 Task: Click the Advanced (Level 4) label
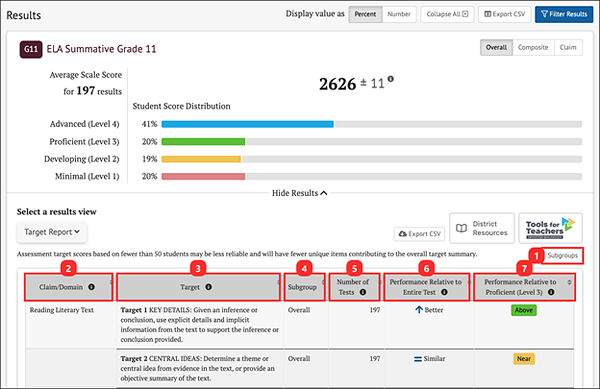click(x=85, y=124)
